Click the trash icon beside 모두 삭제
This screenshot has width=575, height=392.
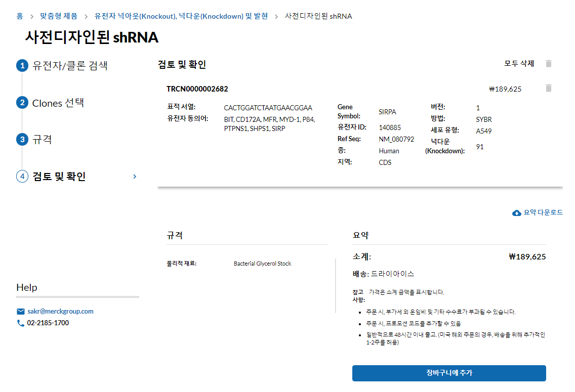pyautogui.click(x=549, y=64)
